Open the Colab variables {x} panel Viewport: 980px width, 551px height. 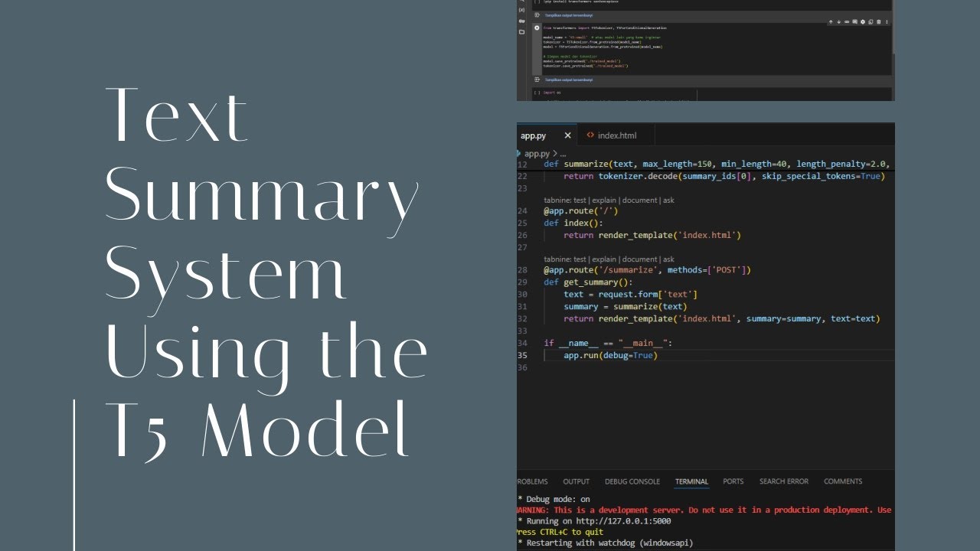click(521, 10)
